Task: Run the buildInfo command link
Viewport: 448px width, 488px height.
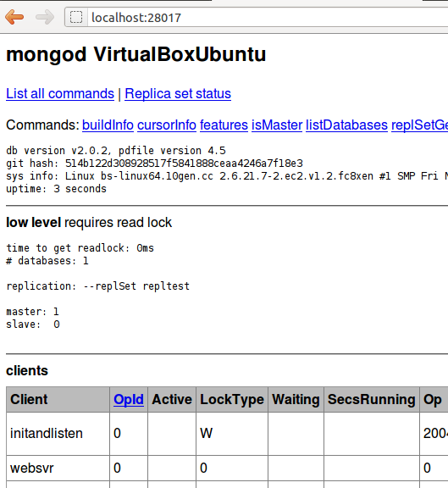Action: [108, 125]
